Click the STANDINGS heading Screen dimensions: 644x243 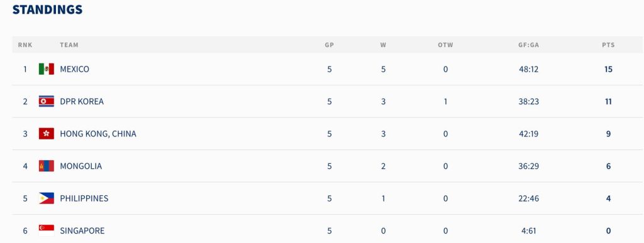coord(48,10)
